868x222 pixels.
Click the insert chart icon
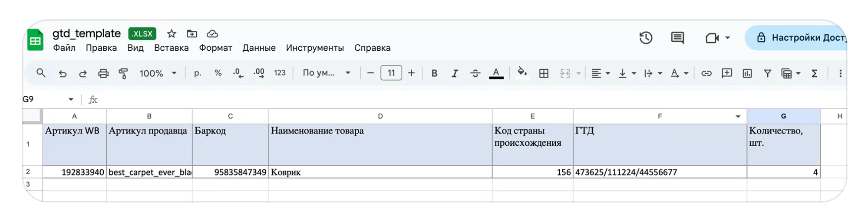pyautogui.click(x=747, y=73)
